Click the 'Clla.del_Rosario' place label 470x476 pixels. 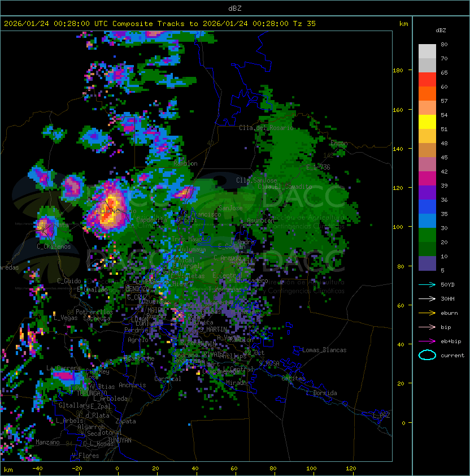pyautogui.click(x=266, y=128)
